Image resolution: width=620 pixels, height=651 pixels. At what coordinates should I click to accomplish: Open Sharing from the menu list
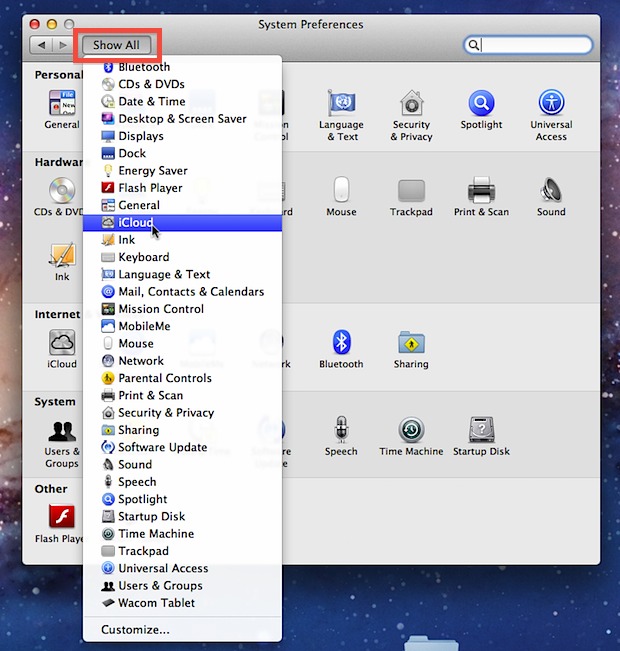(183, 430)
